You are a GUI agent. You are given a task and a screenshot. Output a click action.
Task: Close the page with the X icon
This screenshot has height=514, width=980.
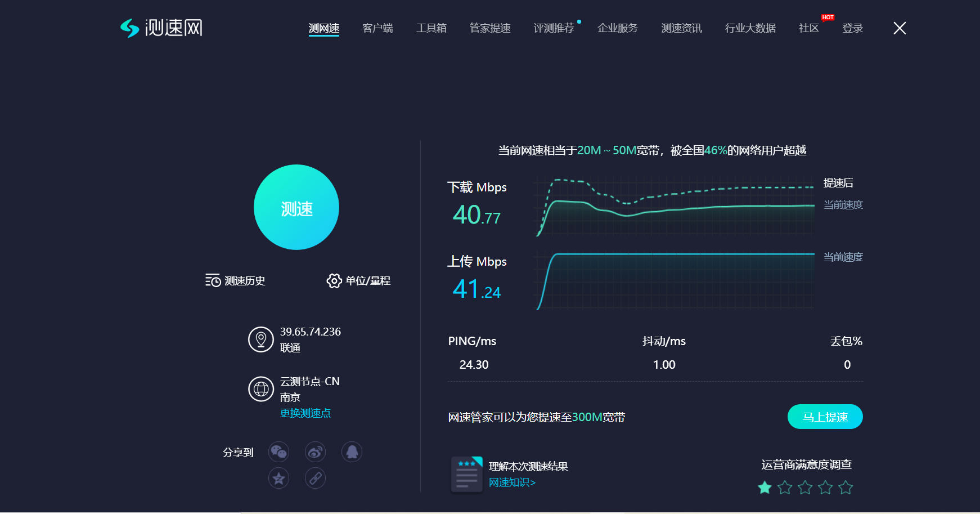[900, 28]
